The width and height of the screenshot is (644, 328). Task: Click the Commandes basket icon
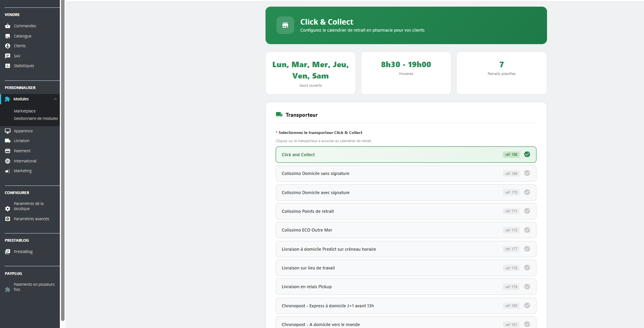[x=7, y=26]
